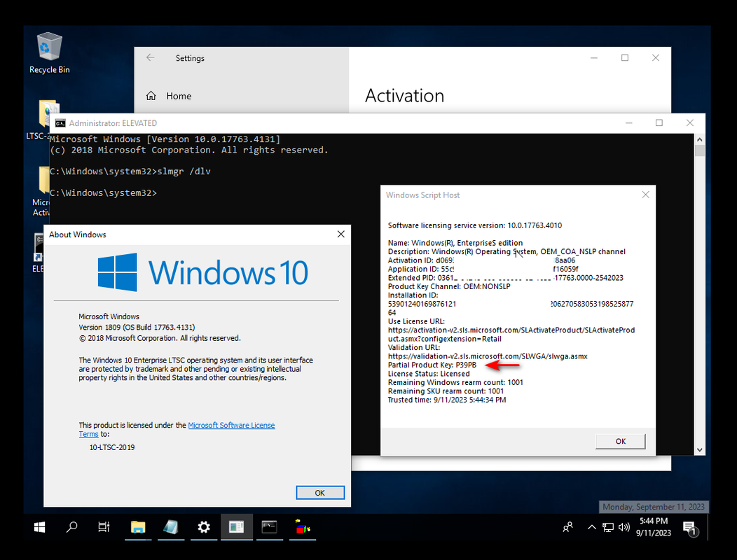The height and width of the screenshot is (560, 737).
Task: Click the 'Partial Product Key: P39PB' line
Action: pos(432,365)
